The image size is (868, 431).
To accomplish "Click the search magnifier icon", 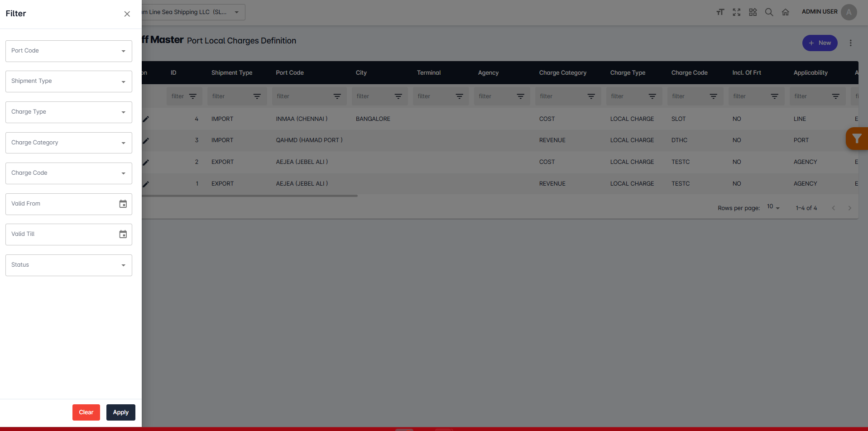I will pos(769,12).
